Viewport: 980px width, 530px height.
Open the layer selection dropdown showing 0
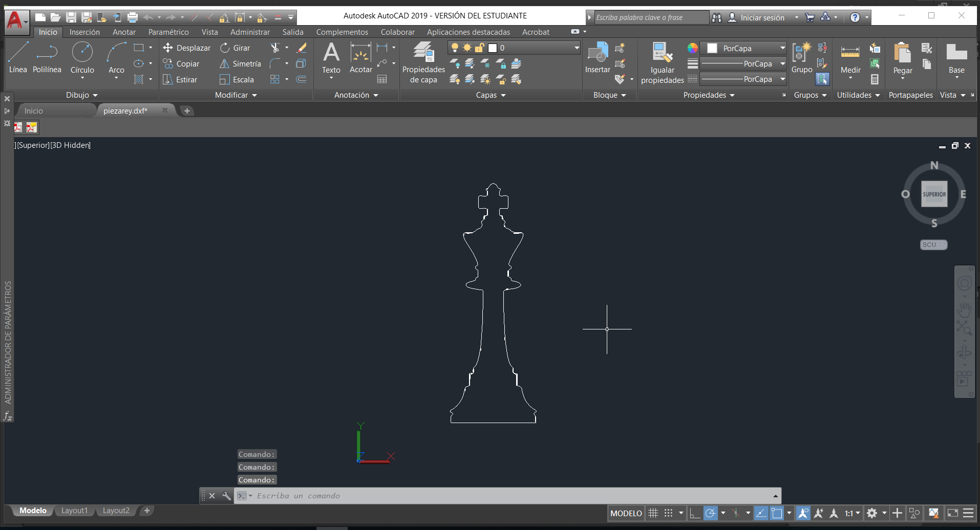(x=514, y=48)
